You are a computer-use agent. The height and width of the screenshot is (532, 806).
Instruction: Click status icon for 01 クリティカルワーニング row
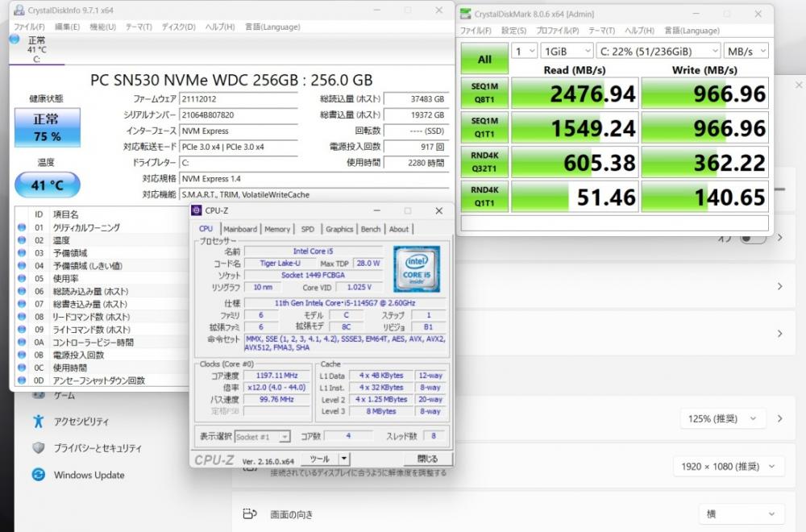pos(22,227)
